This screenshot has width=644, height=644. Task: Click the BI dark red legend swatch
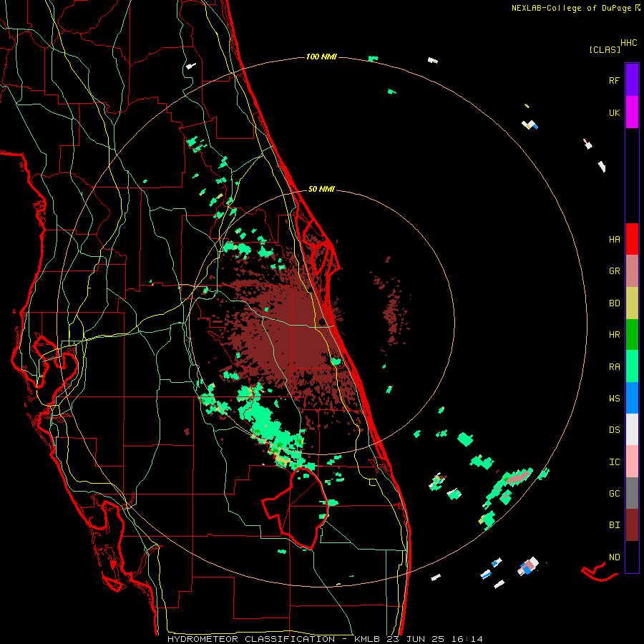click(x=632, y=525)
